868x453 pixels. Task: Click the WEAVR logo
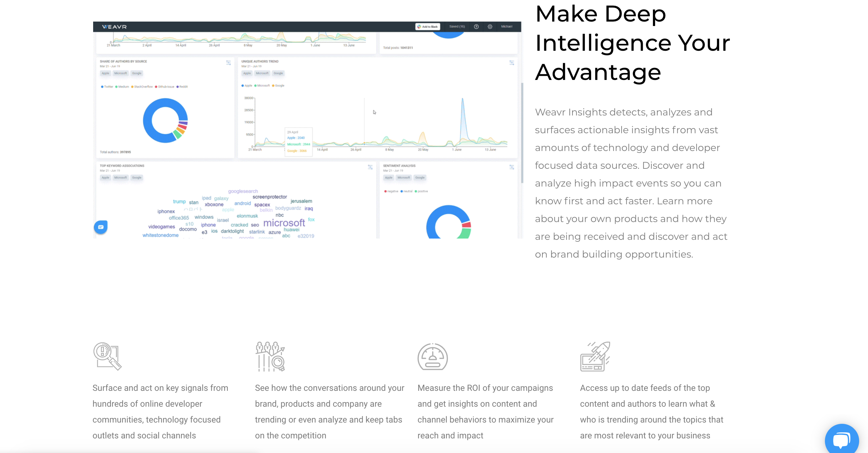[x=114, y=27]
